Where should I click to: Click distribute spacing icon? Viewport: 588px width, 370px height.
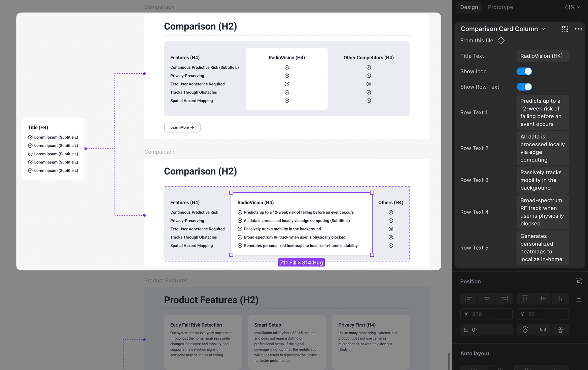(579, 299)
